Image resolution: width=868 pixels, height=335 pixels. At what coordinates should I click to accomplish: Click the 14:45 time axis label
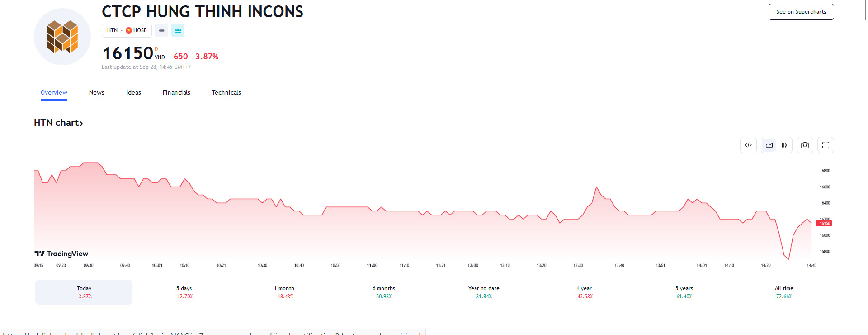tap(811, 266)
